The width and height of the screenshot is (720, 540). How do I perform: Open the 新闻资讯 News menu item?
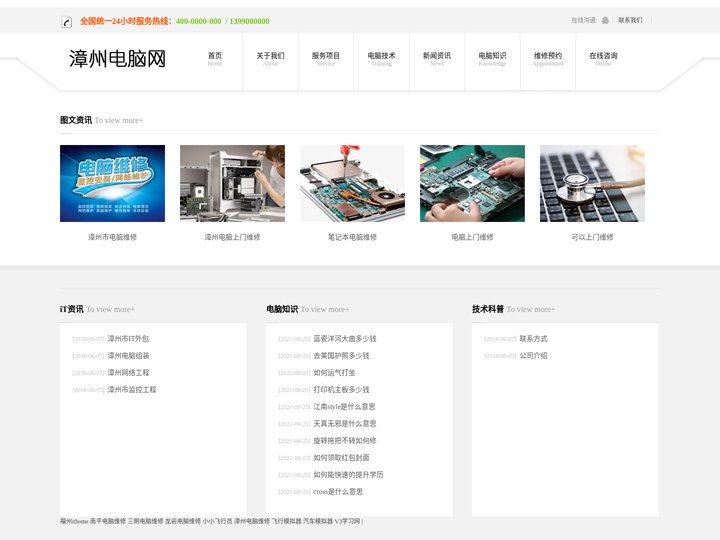click(x=437, y=59)
